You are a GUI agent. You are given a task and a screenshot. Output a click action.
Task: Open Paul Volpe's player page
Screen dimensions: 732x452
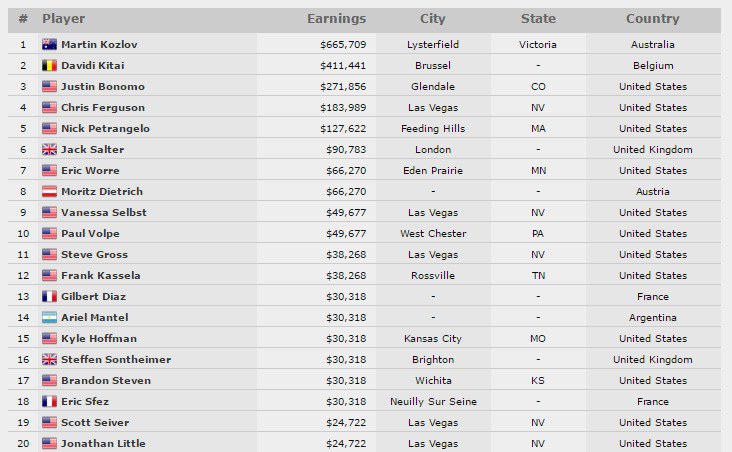pos(91,234)
